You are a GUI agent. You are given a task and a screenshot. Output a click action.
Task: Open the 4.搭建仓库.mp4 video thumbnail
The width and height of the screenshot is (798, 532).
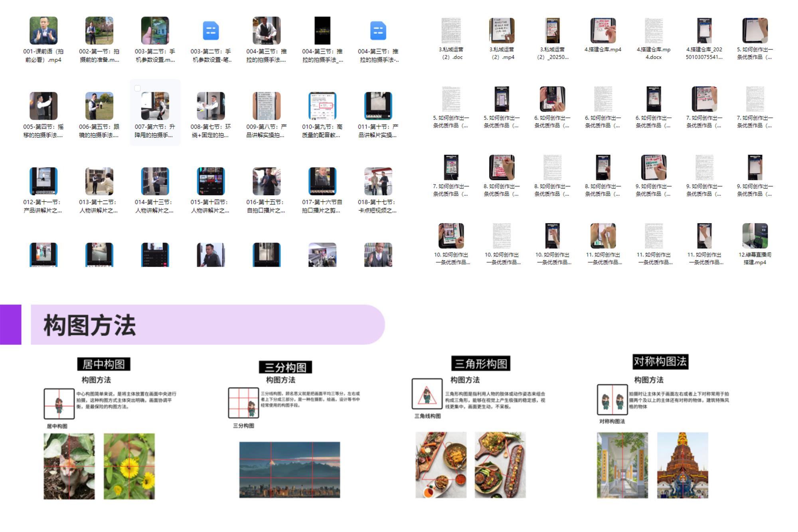pos(603,30)
